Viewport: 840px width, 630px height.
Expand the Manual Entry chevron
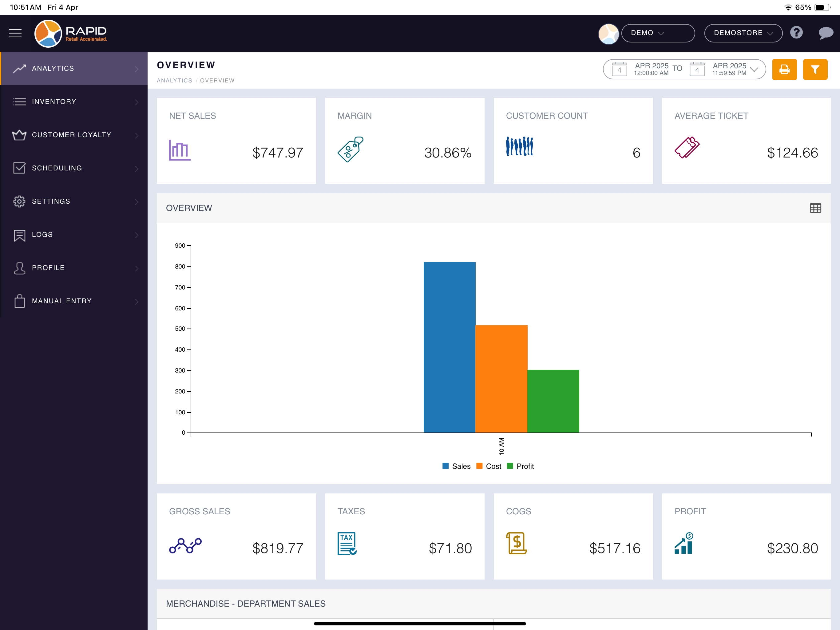pyautogui.click(x=137, y=301)
